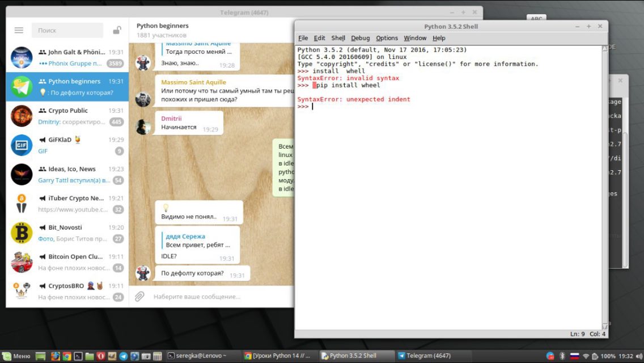Open the Crypto Public chat

[x=67, y=116]
